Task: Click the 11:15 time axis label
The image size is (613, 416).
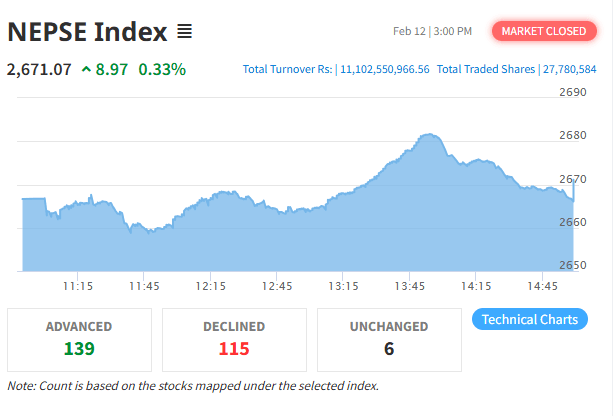Action: [x=78, y=286]
